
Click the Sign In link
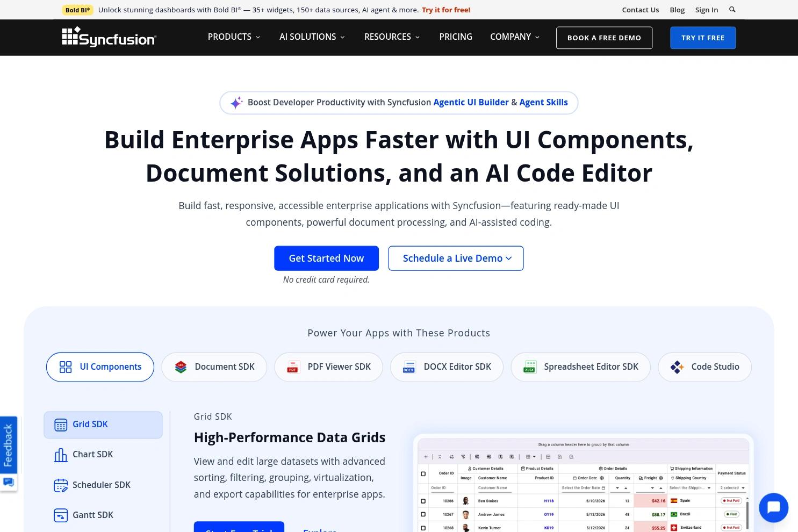(x=707, y=10)
